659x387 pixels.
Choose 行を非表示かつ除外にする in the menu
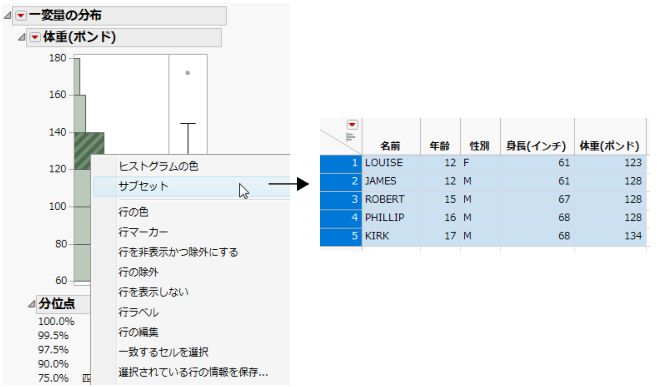pos(178,252)
